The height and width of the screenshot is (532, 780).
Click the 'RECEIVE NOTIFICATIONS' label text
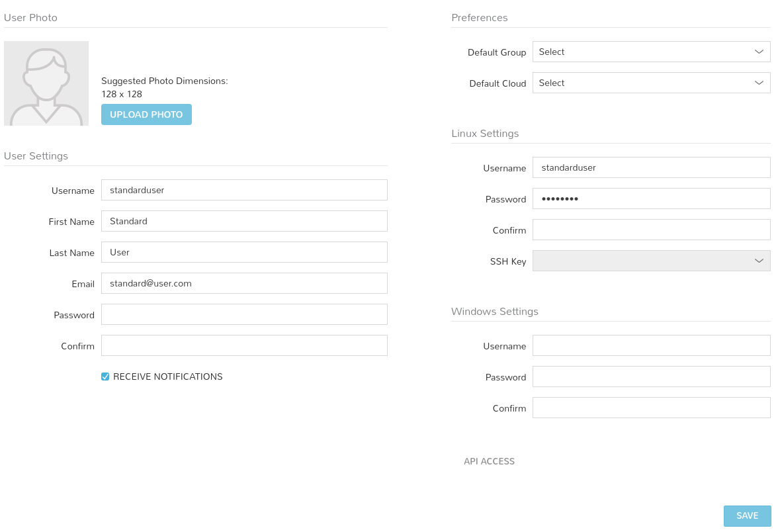click(x=167, y=377)
